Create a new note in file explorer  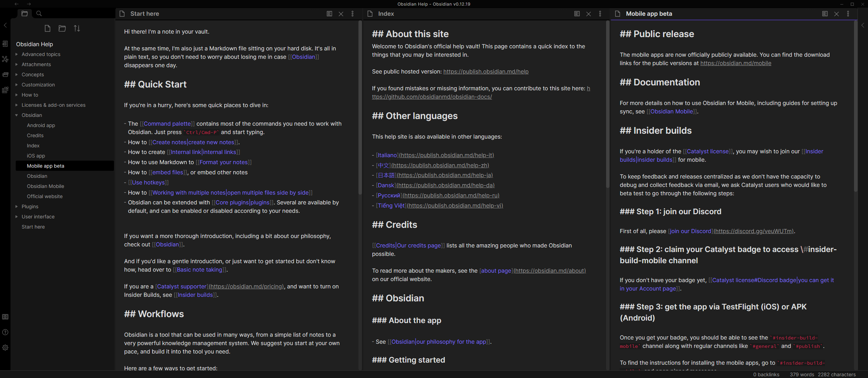point(48,28)
